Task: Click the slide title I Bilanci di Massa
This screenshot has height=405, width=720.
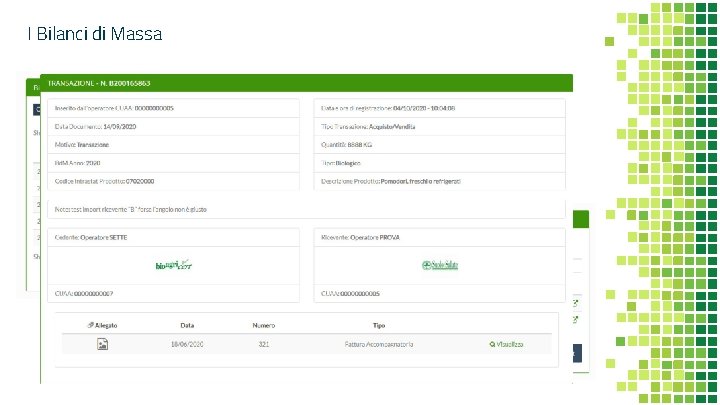Action: pos(95,34)
